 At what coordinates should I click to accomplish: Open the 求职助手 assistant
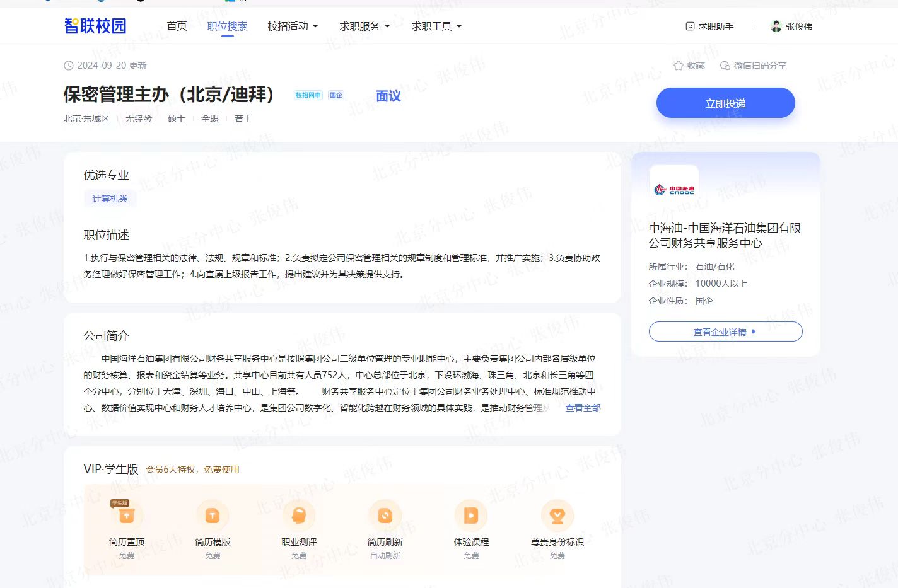[x=709, y=26]
